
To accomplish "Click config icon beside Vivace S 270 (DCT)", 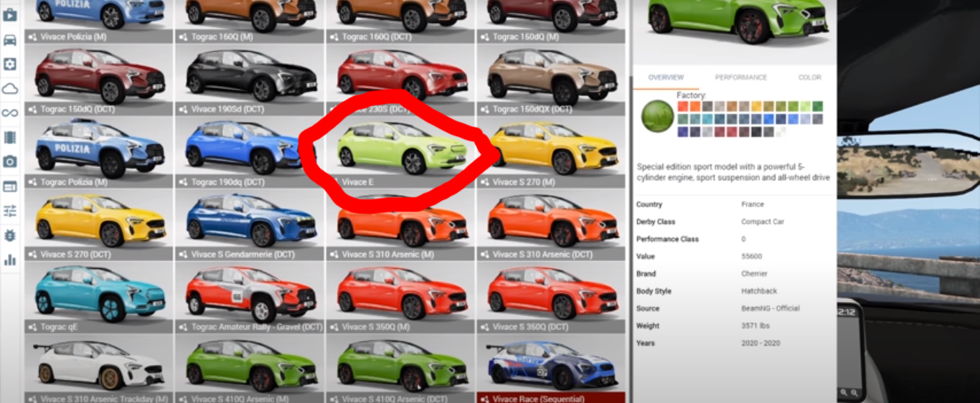I will click(x=32, y=255).
